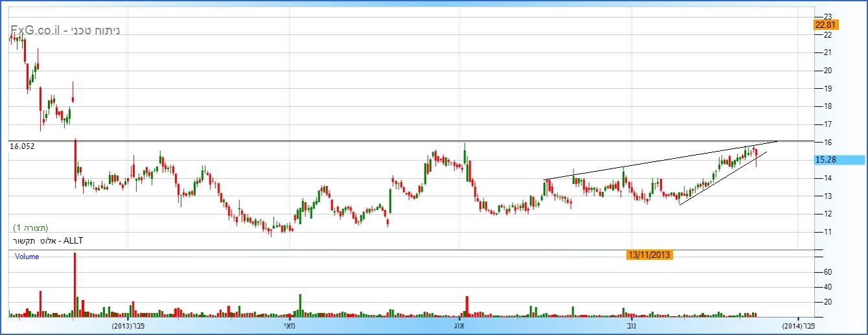Image resolution: width=868 pixels, height=335 pixels.
Task: Click the Volume panel label
Action: coord(27,257)
